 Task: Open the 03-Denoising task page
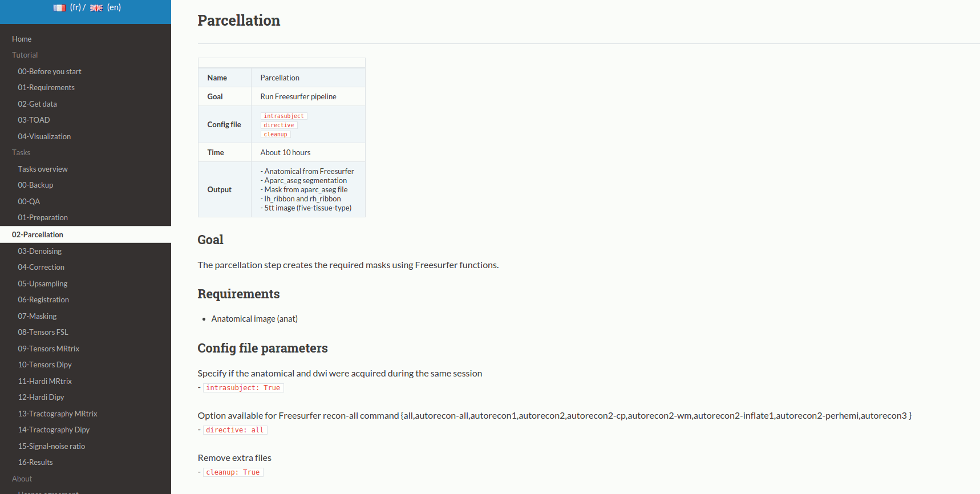tap(39, 251)
